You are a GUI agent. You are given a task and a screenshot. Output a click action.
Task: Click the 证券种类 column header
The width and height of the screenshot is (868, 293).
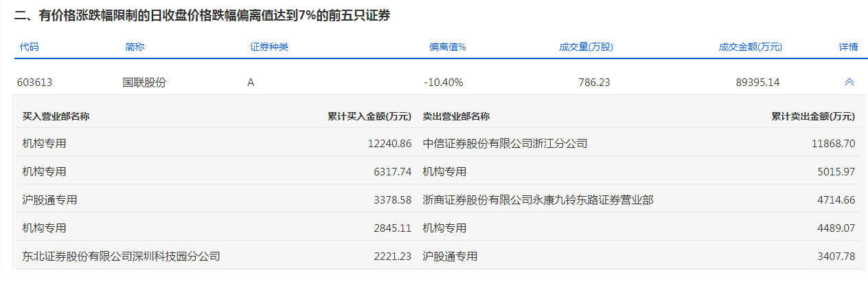[x=269, y=47]
